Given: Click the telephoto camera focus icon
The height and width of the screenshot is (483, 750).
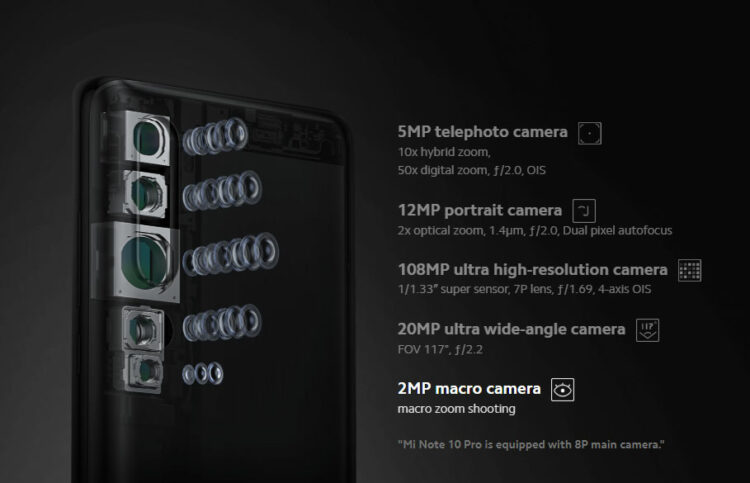Looking at the screenshot, I should (x=589, y=133).
